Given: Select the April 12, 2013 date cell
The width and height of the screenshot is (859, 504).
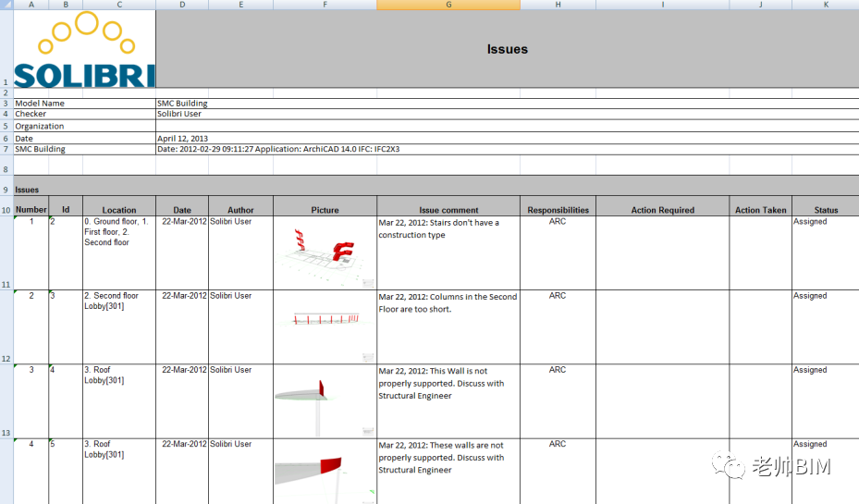Looking at the screenshot, I should (x=508, y=138).
